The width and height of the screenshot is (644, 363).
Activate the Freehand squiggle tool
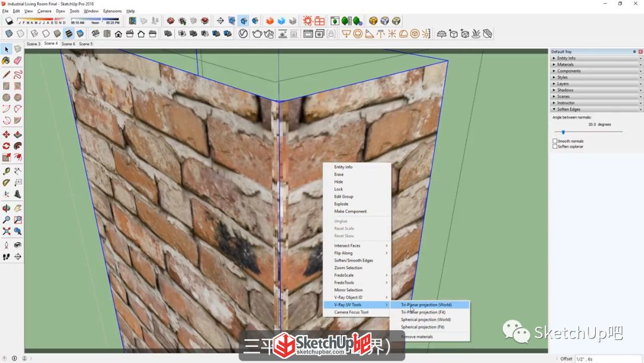pyautogui.click(x=18, y=75)
